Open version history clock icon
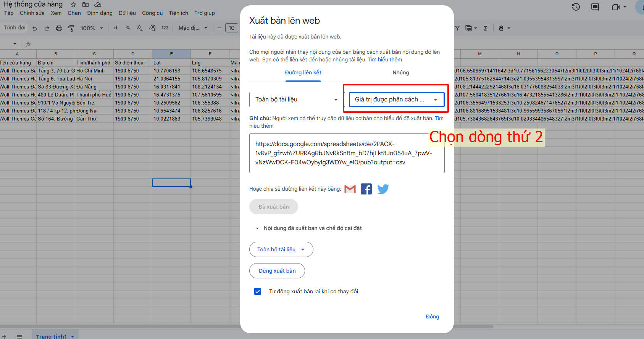 [576, 7]
